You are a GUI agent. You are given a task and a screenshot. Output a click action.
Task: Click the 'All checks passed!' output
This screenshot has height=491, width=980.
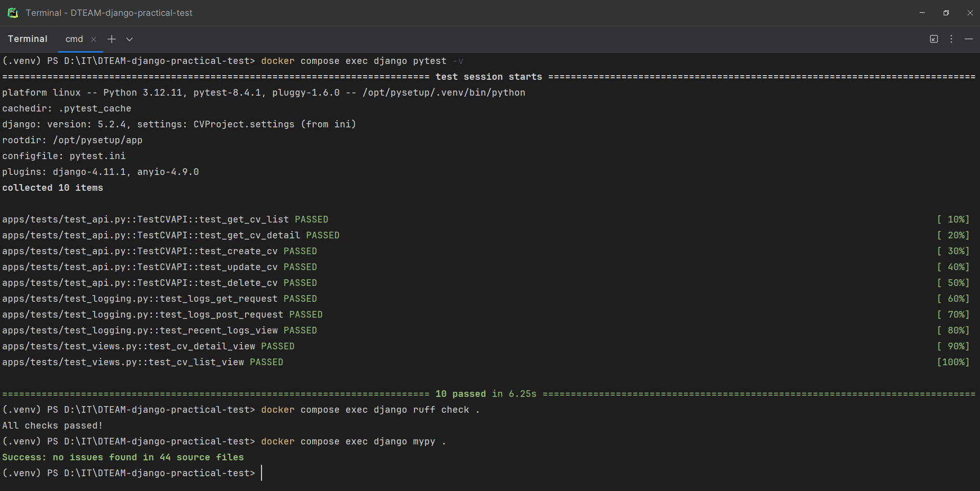52,426
